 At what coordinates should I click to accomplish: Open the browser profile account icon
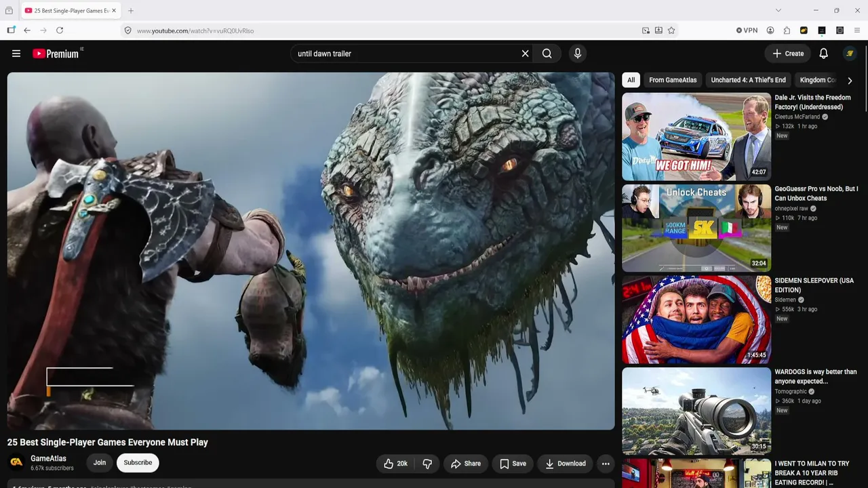click(770, 30)
